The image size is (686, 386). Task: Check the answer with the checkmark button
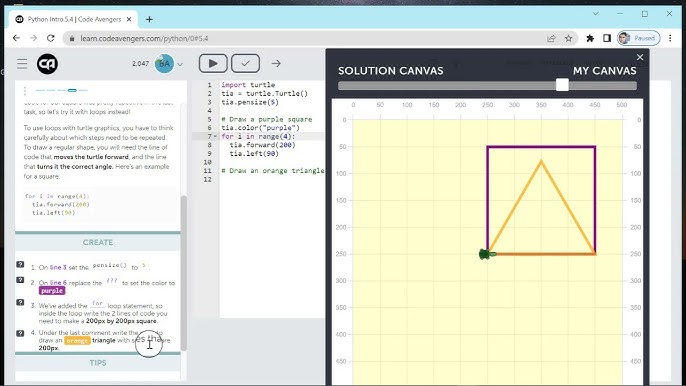pos(245,63)
